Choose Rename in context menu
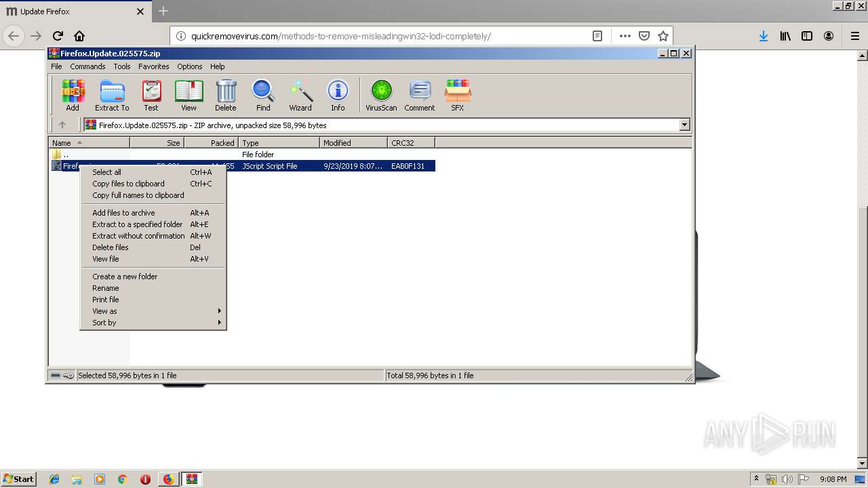The width and height of the screenshot is (868, 488). pos(153,288)
